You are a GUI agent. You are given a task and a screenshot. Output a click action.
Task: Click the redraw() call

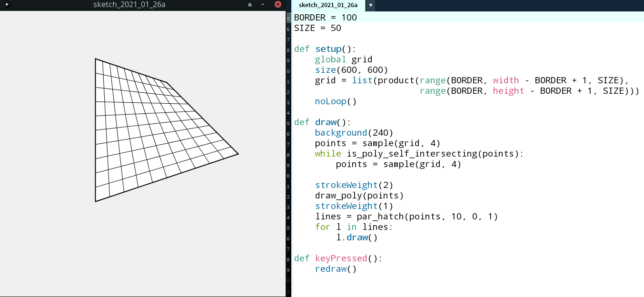336,269
